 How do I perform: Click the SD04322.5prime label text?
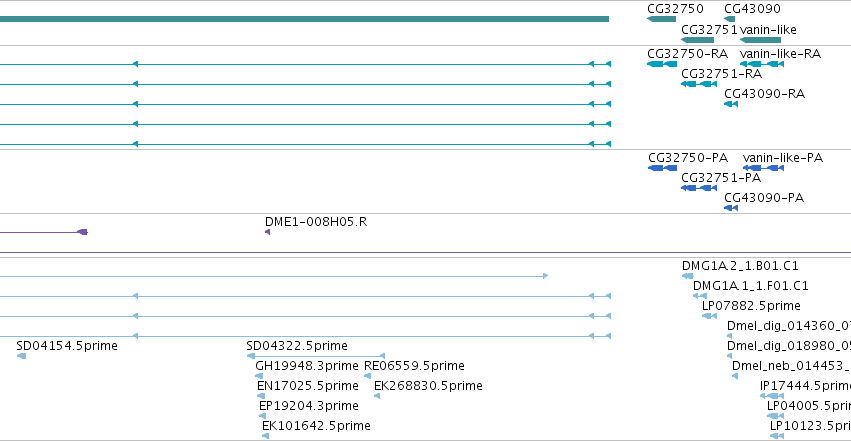click(297, 346)
